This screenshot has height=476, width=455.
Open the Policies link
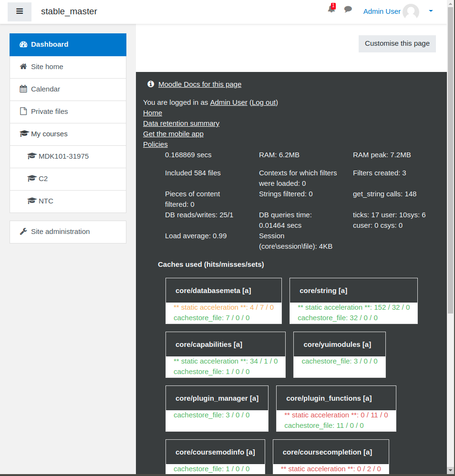155,144
